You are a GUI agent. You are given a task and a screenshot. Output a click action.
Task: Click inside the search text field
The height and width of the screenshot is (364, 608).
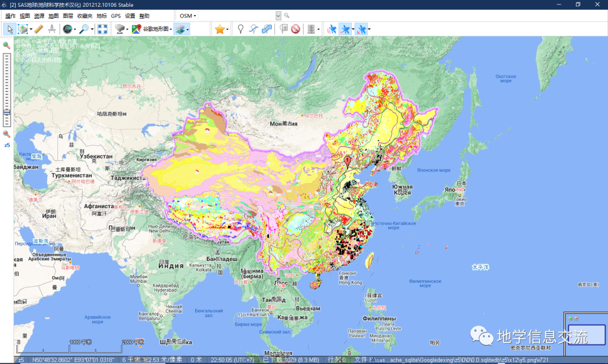click(237, 16)
